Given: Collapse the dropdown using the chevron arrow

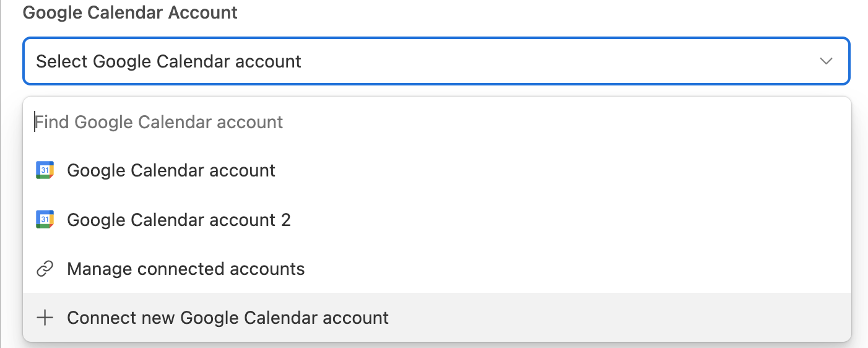Looking at the screenshot, I should click(x=826, y=61).
